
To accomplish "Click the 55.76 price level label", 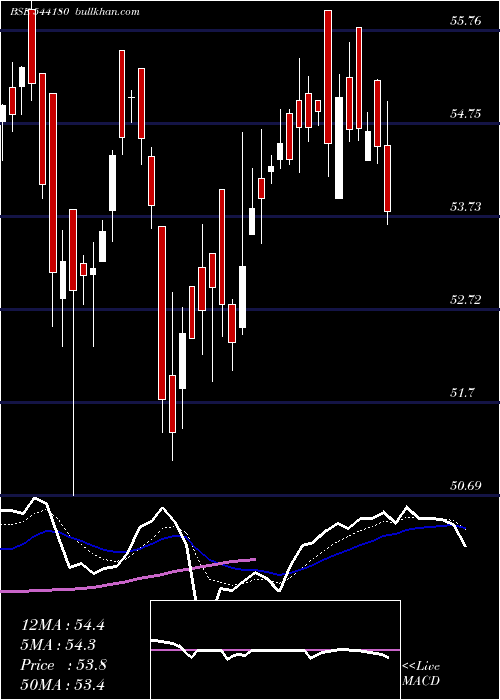I will pos(466,21).
